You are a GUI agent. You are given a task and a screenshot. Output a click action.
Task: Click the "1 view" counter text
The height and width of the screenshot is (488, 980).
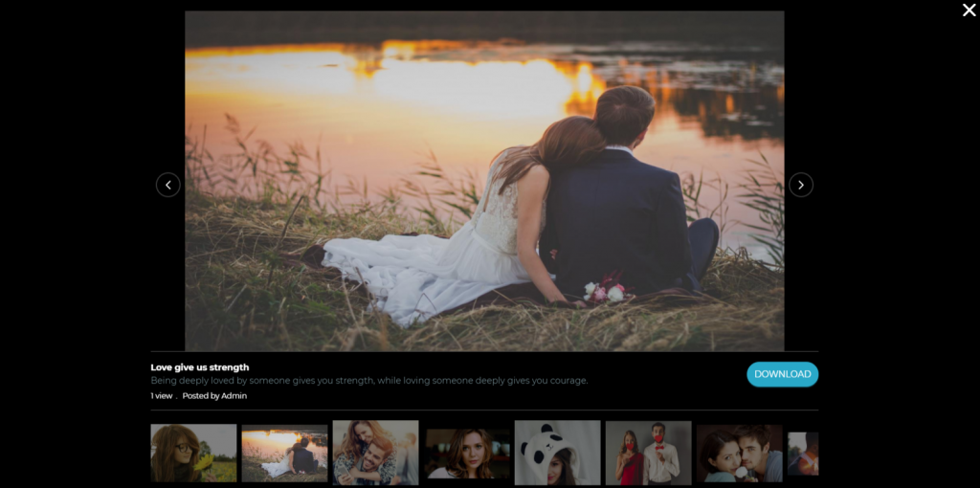pyautogui.click(x=161, y=396)
